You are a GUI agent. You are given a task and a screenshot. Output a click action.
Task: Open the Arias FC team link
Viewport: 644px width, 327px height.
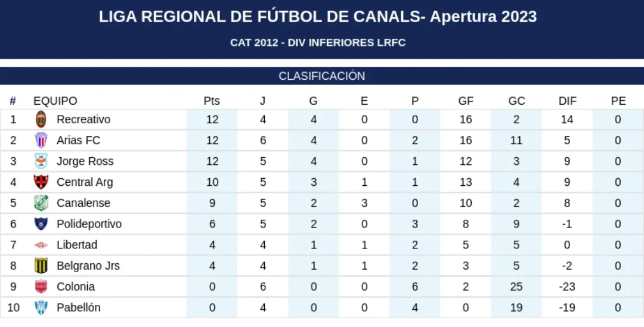(78, 141)
